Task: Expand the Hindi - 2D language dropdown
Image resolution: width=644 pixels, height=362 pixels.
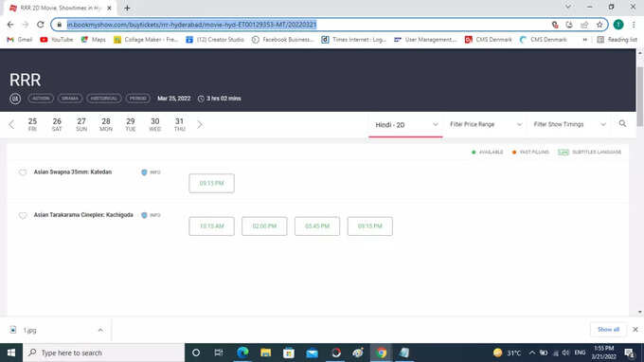Action: pos(405,124)
